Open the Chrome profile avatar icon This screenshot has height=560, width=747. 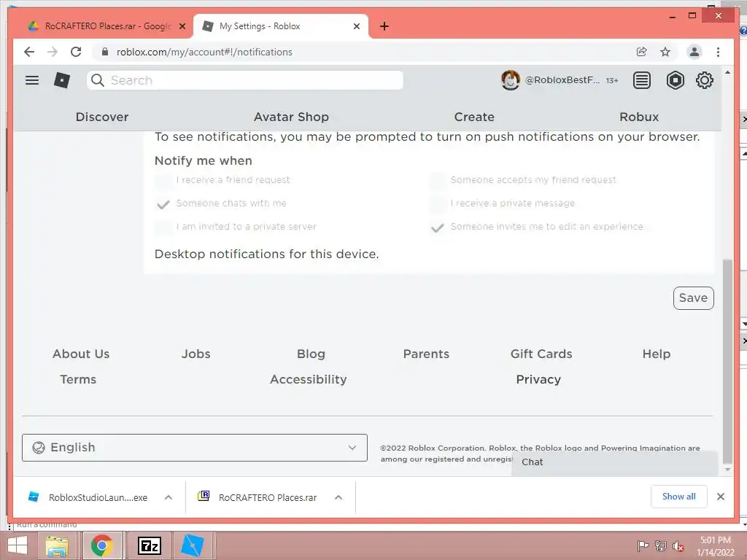pos(694,52)
